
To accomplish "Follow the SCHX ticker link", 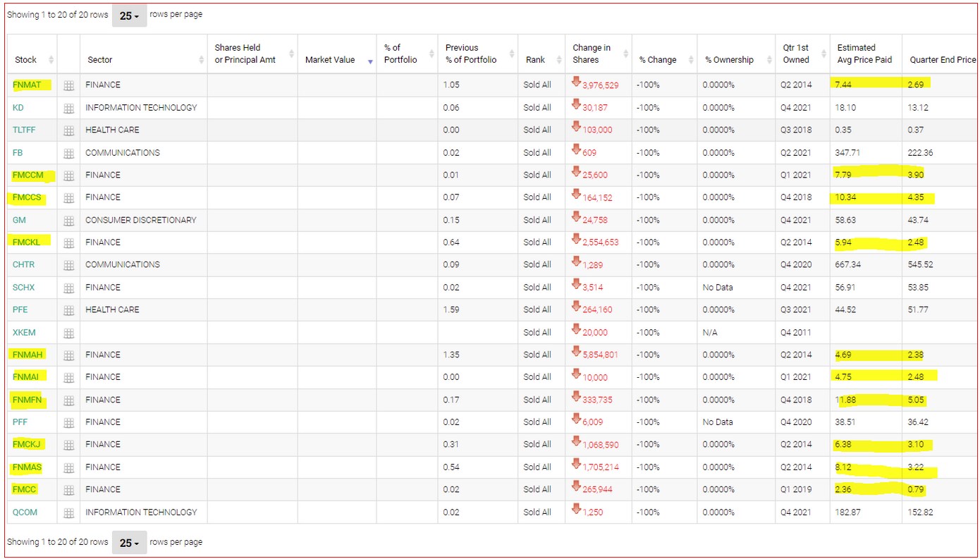I will [x=23, y=288].
